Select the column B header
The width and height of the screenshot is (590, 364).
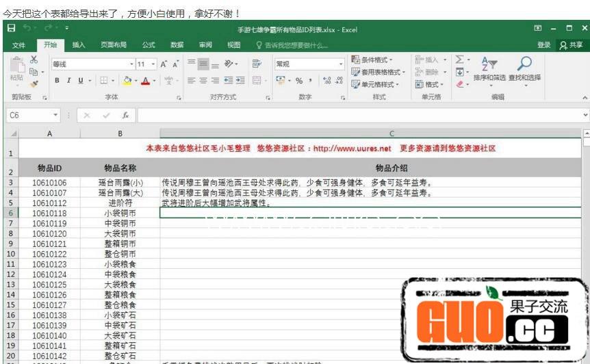pos(120,133)
